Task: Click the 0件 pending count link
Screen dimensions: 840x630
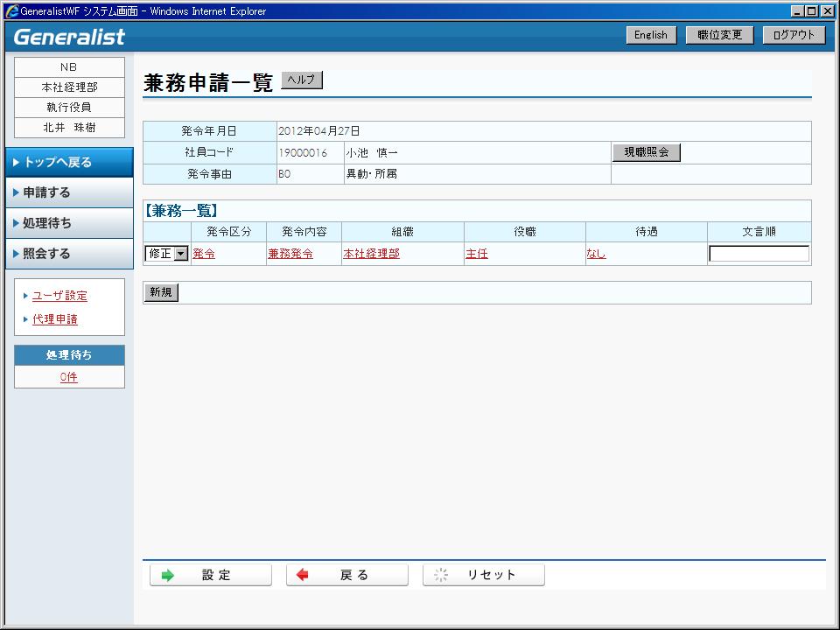Action: pos(69,377)
